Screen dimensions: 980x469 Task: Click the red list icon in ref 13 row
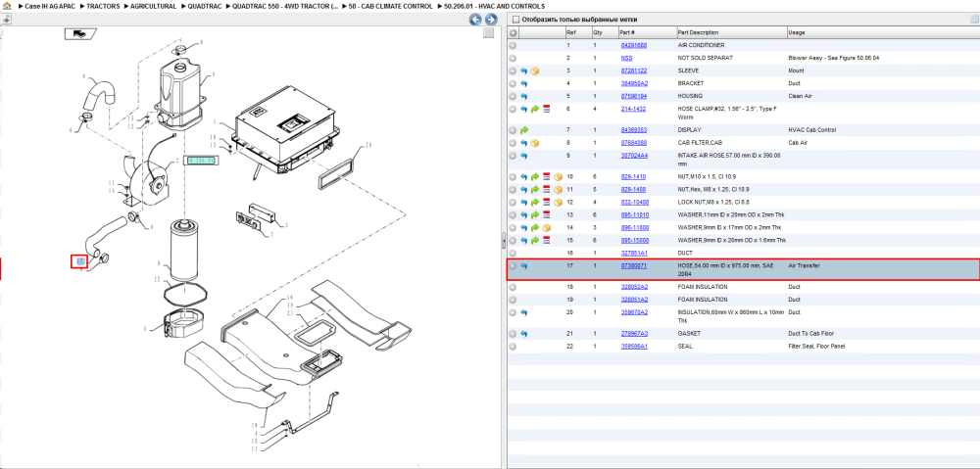pos(546,214)
